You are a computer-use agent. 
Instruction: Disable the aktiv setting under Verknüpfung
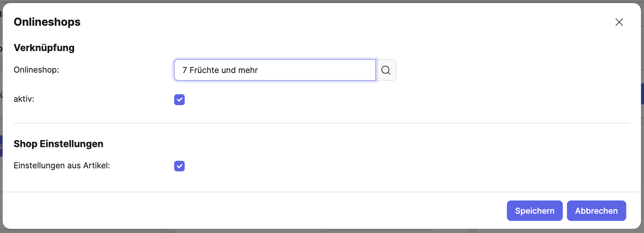click(179, 99)
